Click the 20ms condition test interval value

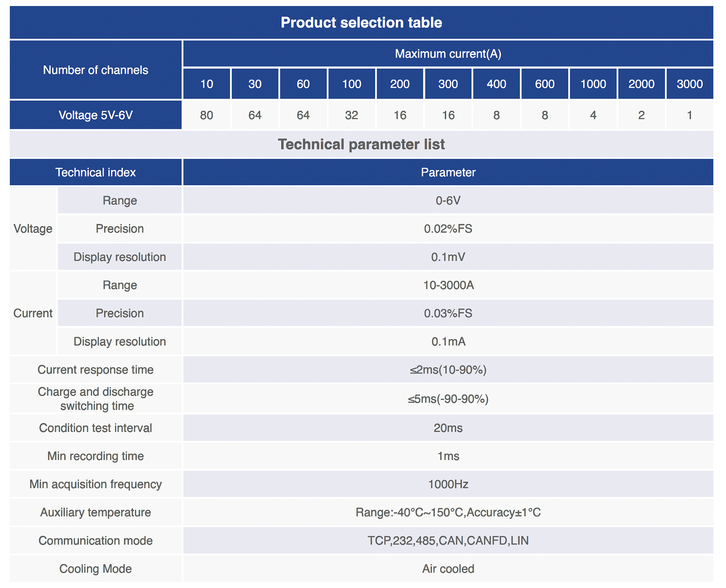(448, 428)
